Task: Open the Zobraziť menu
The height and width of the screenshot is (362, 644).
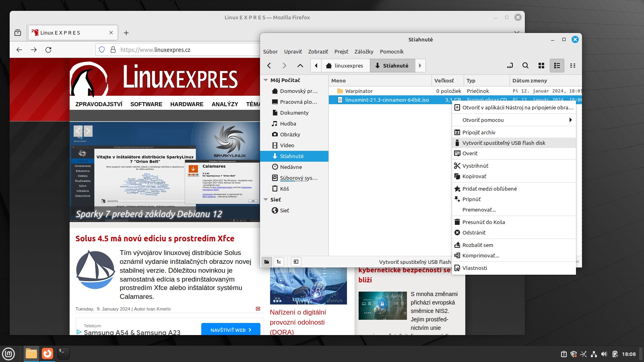Action: (x=318, y=51)
